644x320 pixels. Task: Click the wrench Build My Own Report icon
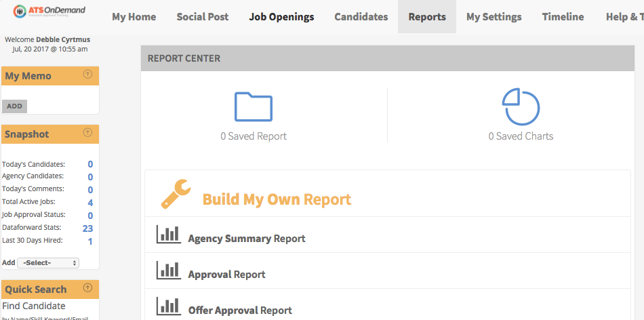point(176,194)
